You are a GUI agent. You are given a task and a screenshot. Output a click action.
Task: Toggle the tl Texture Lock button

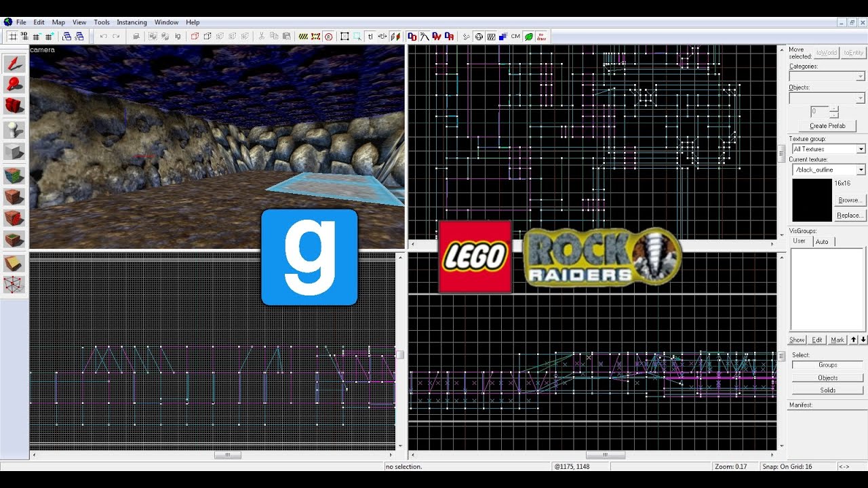tap(370, 36)
